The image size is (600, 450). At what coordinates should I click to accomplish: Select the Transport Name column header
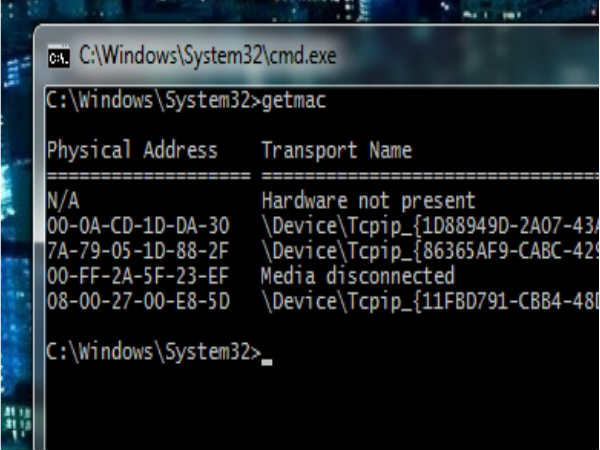coord(336,151)
